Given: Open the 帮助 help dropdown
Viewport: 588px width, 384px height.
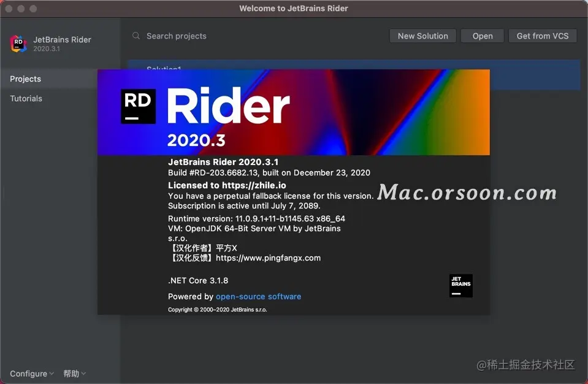Looking at the screenshot, I should pos(75,374).
